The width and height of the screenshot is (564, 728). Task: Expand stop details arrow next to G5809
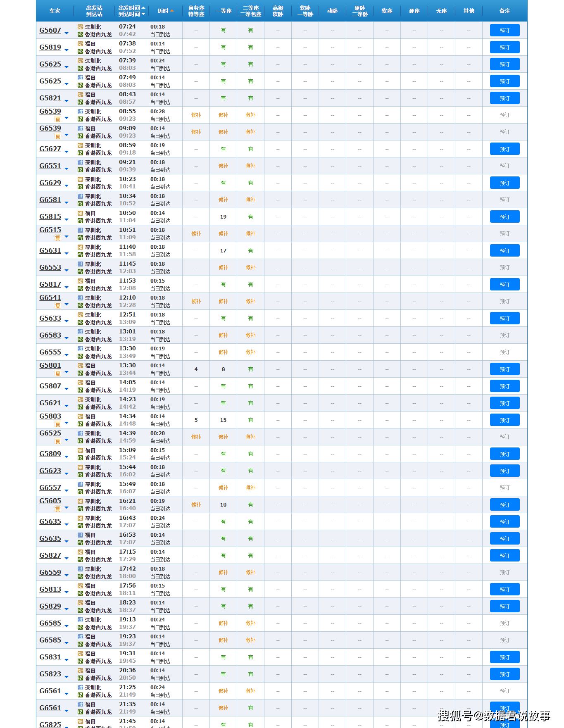pyautogui.click(x=67, y=457)
